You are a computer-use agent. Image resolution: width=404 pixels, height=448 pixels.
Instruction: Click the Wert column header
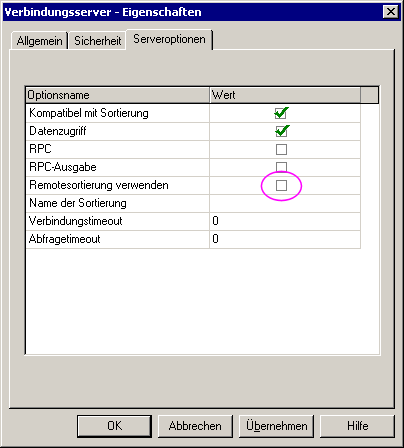point(285,95)
